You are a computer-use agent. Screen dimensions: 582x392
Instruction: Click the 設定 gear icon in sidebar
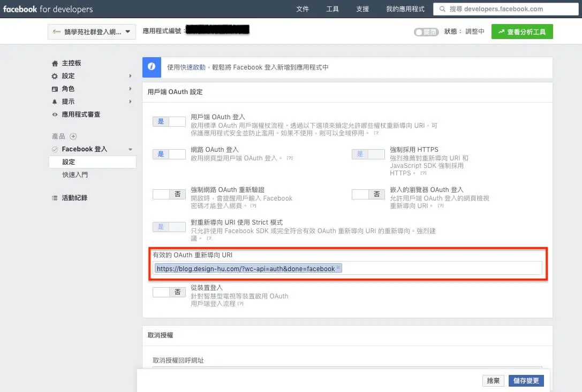[x=55, y=76]
